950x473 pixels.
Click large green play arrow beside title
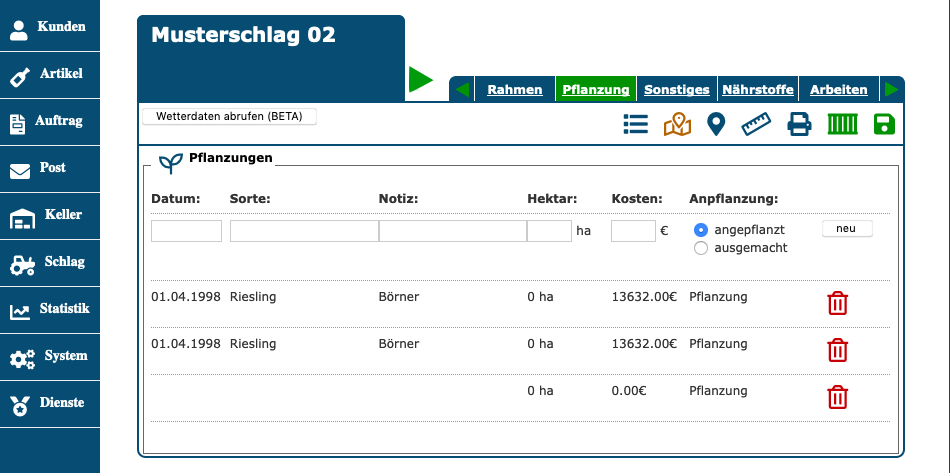pyautogui.click(x=421, y=80)
